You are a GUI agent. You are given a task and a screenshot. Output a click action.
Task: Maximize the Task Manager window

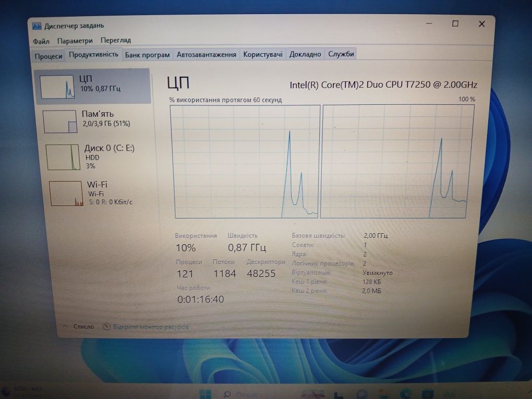point(455,23)
